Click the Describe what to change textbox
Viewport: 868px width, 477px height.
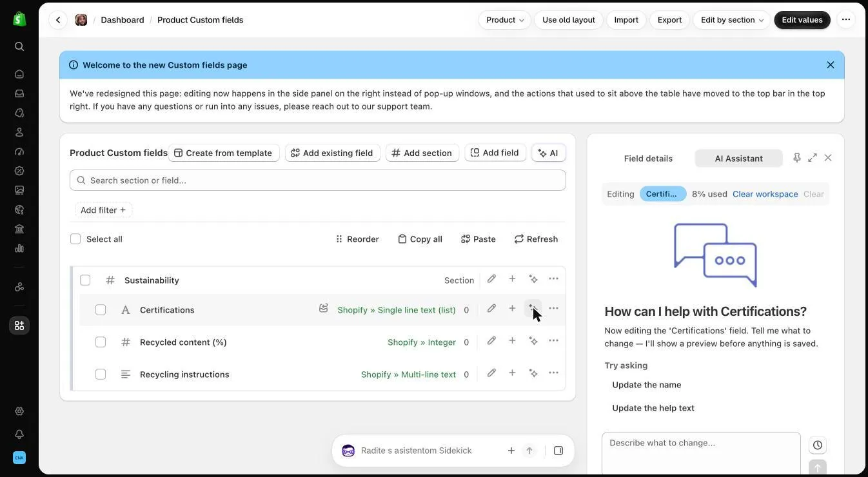[701, 454]
